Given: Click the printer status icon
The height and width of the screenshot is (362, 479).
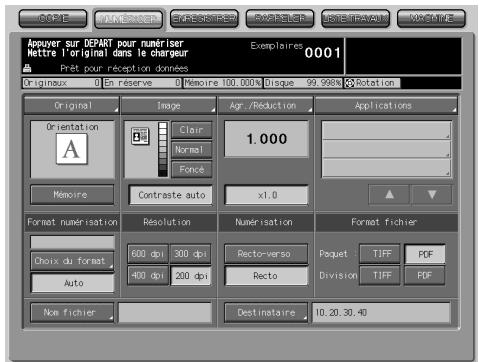Looking at the screenshot, I should click(27, 68).
